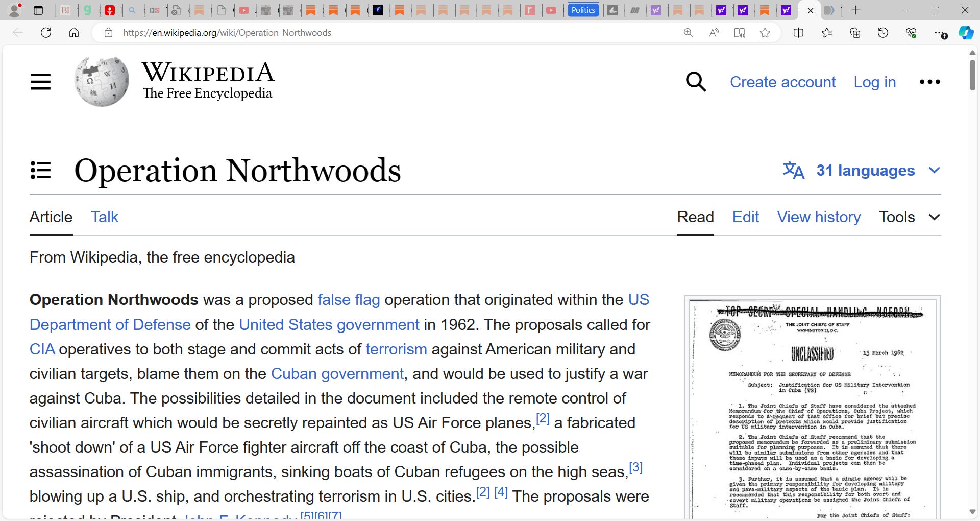This screenshot has width=980, height=521.
Task: Open the terrorism link
Action: (396, 349)
